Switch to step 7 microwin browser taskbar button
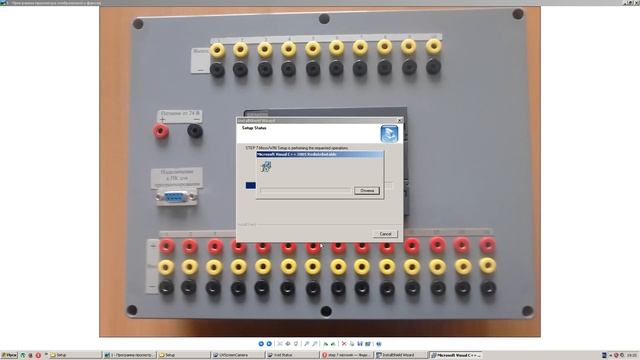Viewport: 640px width, 360px height. tap(346, 355)
